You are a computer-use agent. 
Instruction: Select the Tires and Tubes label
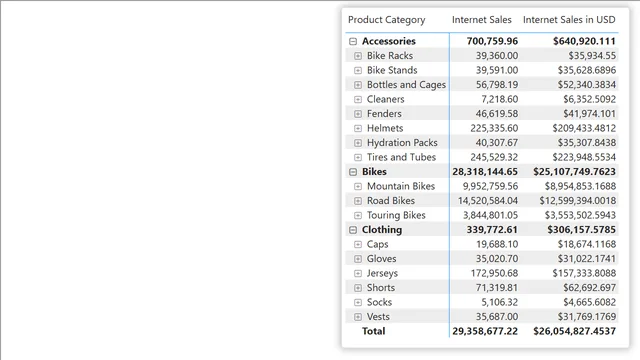click(x=401, y=157)
